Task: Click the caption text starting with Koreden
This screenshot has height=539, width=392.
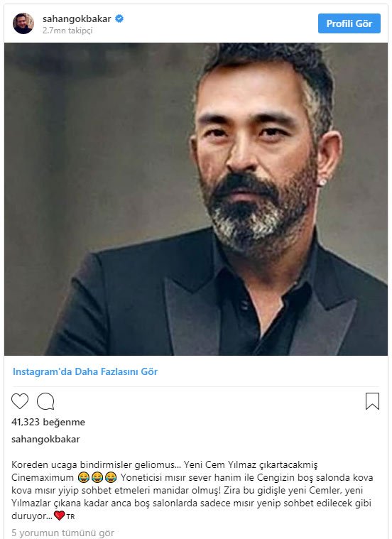Action: (x=192, y=490)
